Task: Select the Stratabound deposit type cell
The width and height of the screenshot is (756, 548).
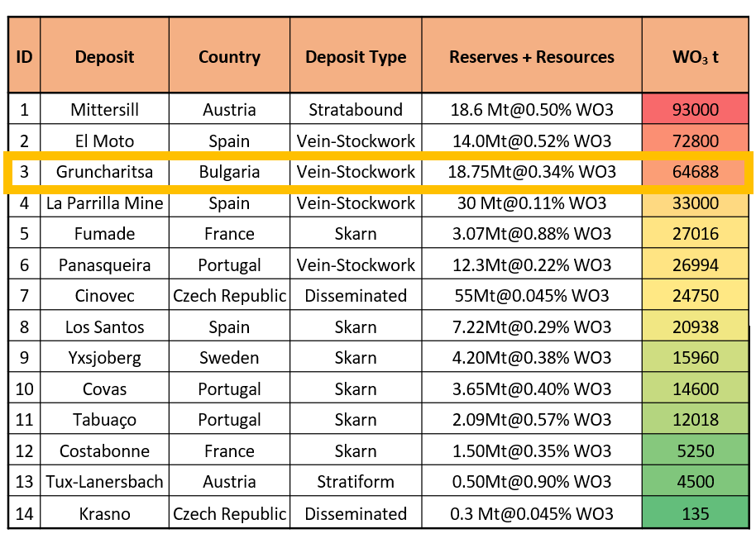Action: [356, 109]
